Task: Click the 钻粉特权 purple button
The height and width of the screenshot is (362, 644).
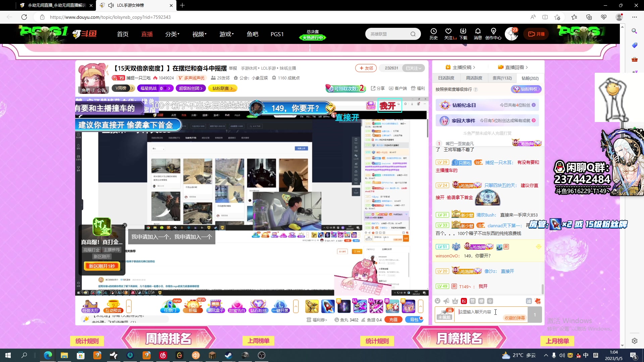Action: [526, 89]
